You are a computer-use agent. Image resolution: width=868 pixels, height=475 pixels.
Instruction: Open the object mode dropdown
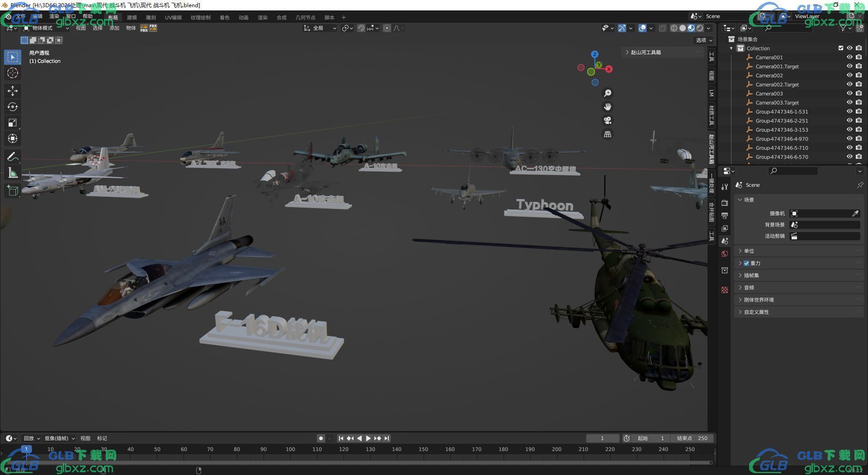pos(46,28)
